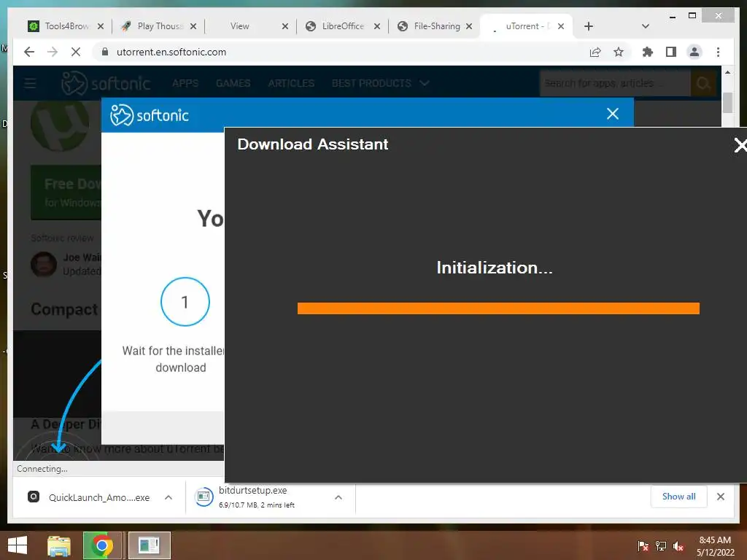Click the muted volume tray icon

click(678, 545)
